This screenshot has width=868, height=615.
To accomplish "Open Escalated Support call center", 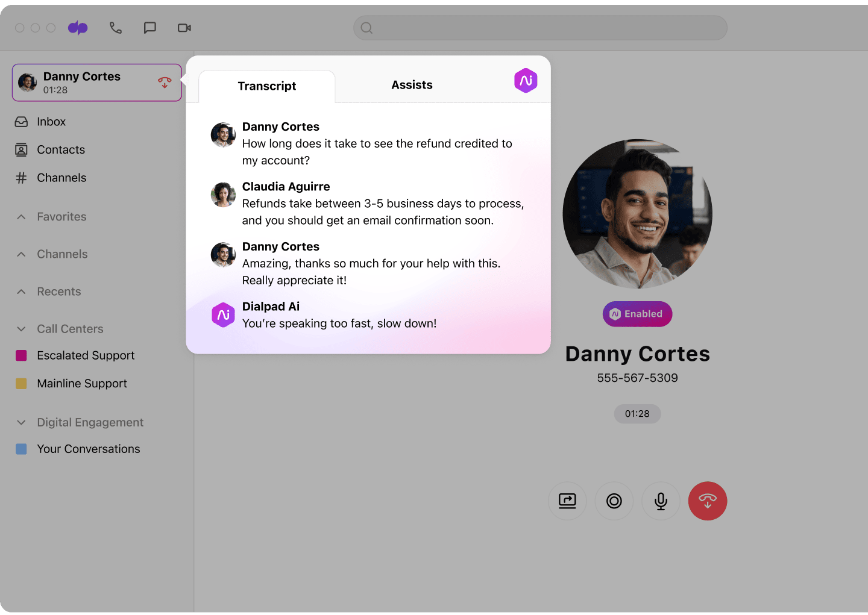I will click(x=86, y=355).
